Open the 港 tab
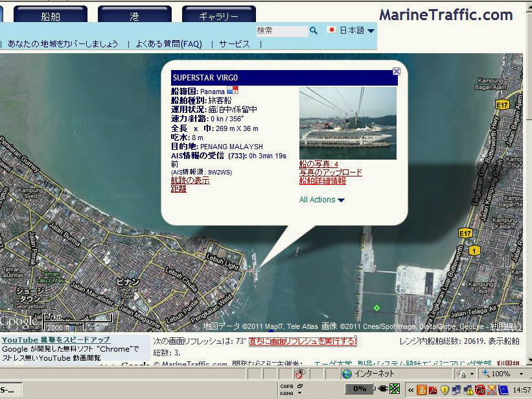 (x=135, y=16)
